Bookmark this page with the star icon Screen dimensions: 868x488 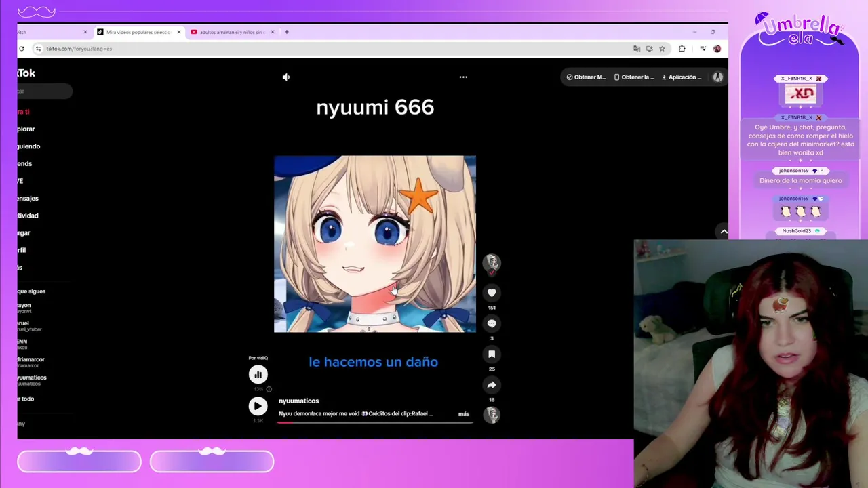[662, 49]
